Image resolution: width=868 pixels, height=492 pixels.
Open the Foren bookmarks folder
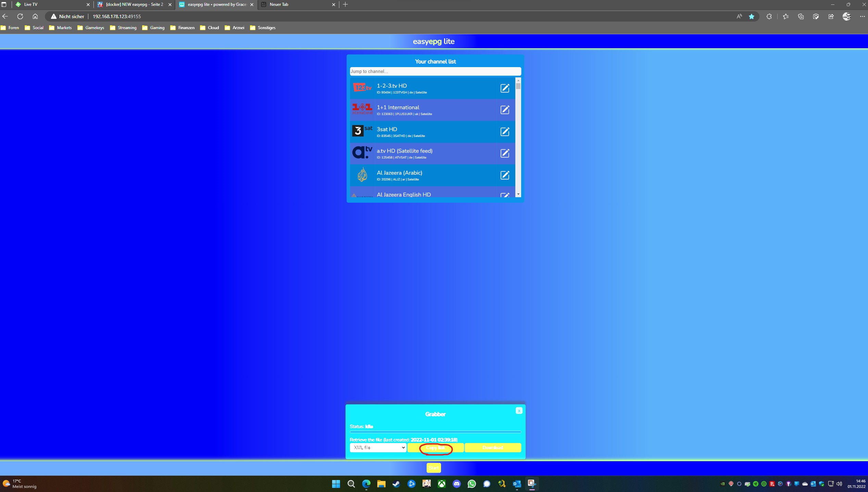coord(10,28)
